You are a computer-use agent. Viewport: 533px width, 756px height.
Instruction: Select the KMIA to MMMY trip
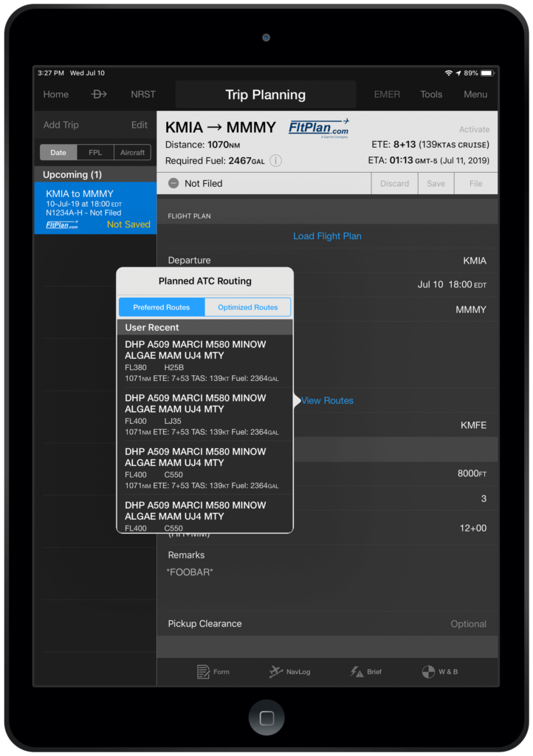95,208
